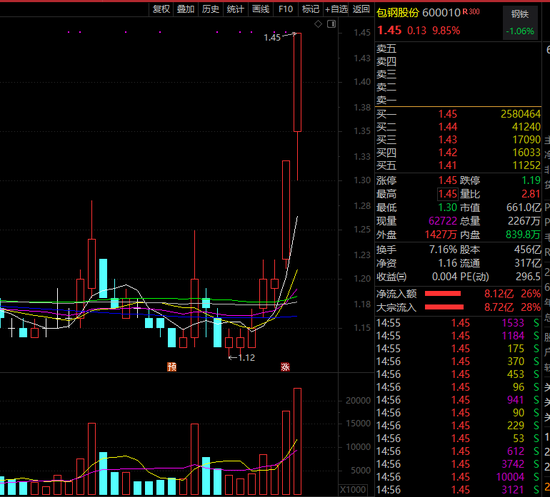Image resolution: width=550 pixels, height=497 pixels.
Task: Open the 历史 history view
Action: click(210, 9)
